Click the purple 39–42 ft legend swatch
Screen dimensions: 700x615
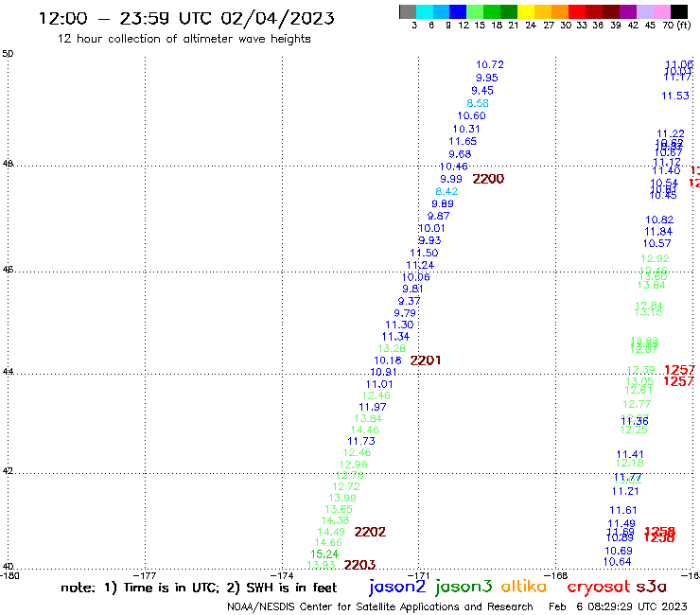(628, 11)
